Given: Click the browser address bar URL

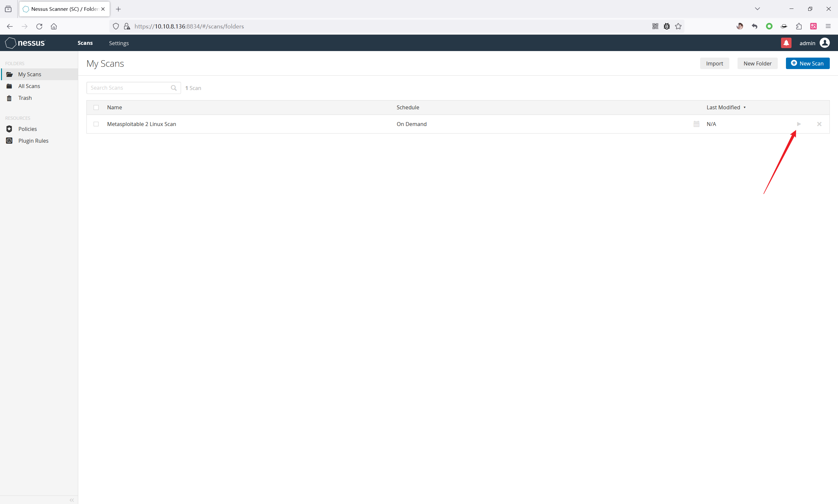Looking at the screenshot, I should [189, 27].
